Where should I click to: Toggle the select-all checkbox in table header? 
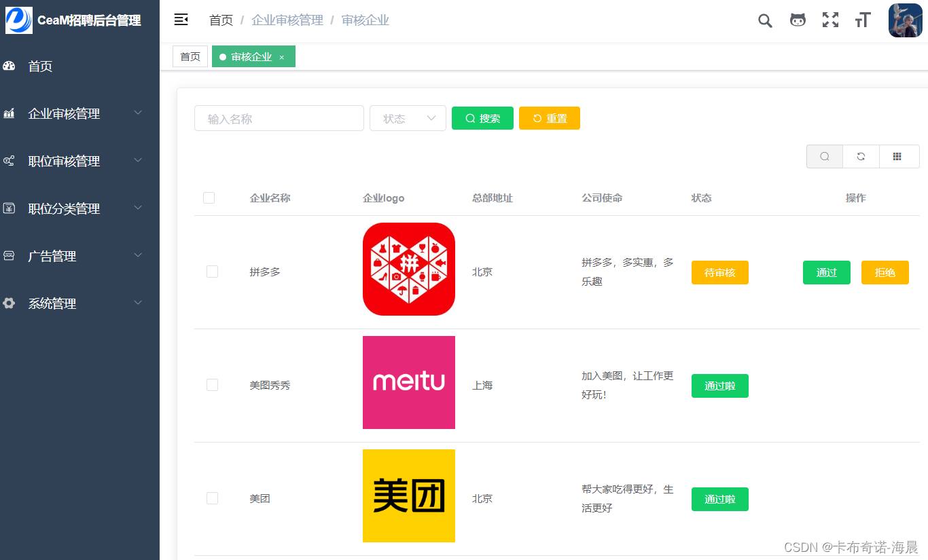[x=209, y=198]
